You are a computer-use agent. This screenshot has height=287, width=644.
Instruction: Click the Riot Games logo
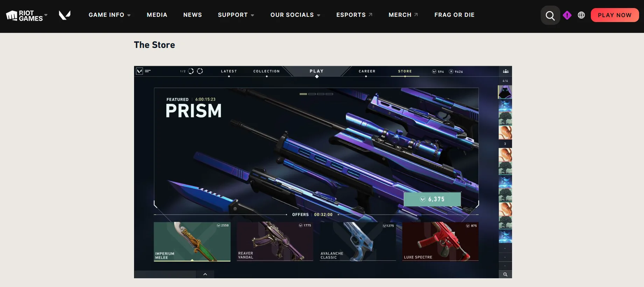point(24,15)
